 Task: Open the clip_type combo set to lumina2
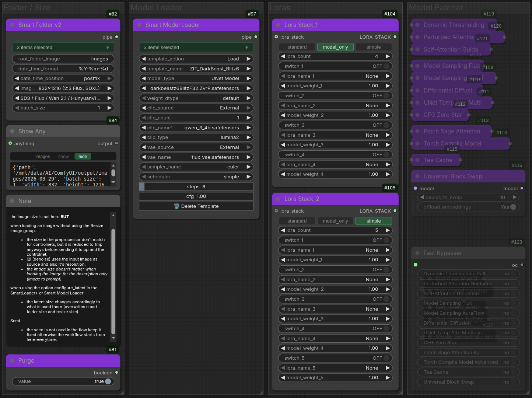point(196,137)
